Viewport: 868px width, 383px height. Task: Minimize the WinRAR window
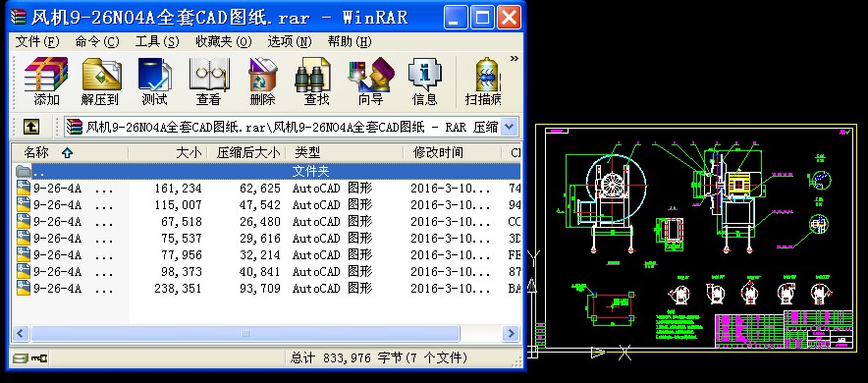tap(456, 18)
